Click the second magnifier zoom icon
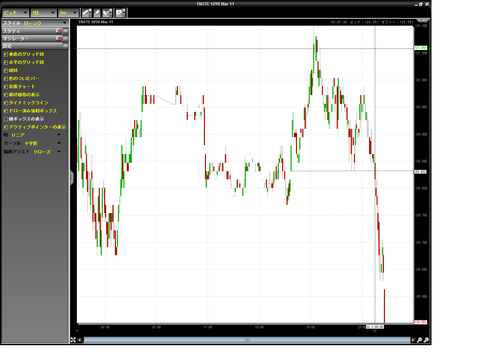 click(x=426, y=340)
